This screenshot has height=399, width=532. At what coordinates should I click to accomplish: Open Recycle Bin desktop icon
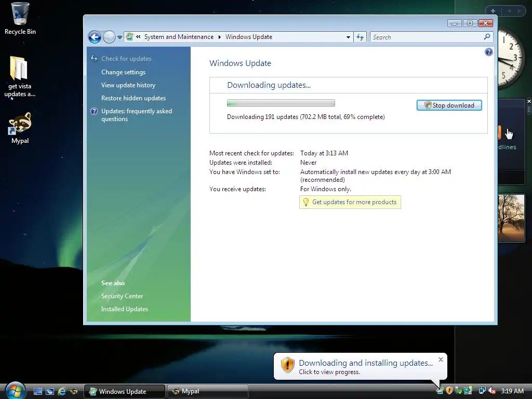click(20, 19)
